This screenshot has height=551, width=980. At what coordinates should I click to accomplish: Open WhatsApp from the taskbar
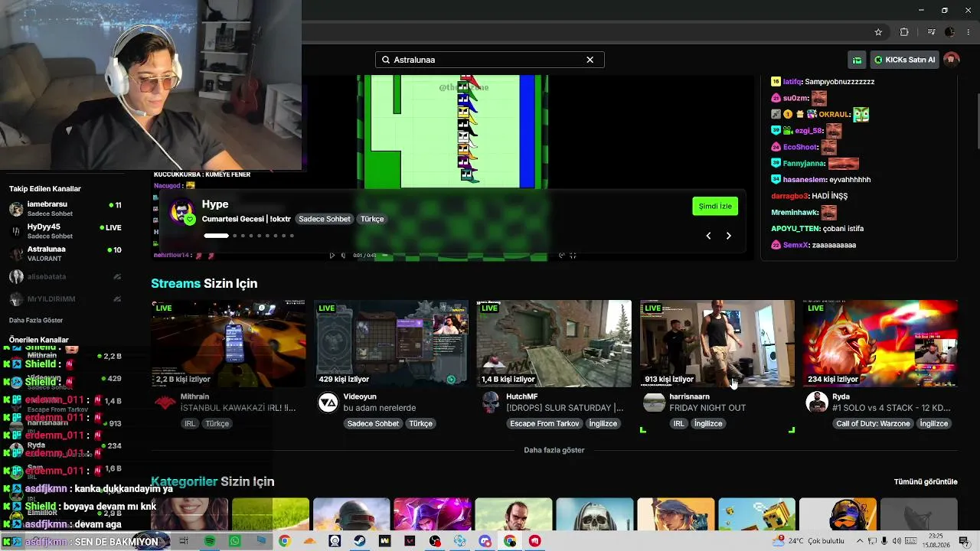235,541
